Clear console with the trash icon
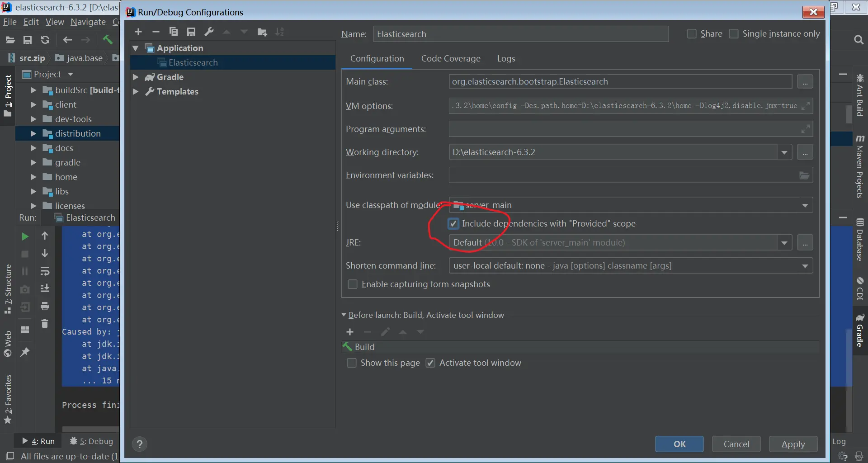The width and height of the screenshot is (868, 463). [45, 324]
